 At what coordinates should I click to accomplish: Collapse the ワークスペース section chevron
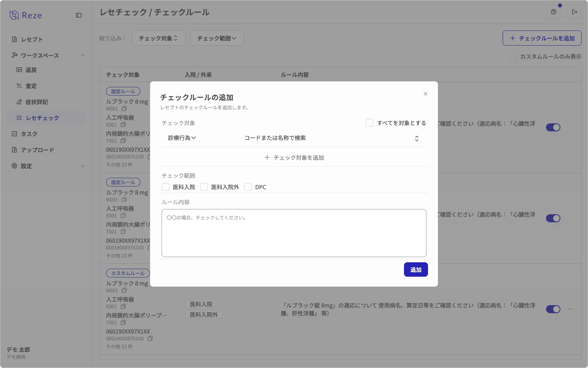click(83, 55)
